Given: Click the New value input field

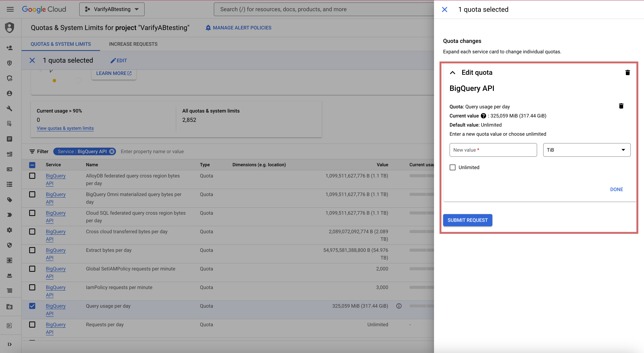Looking at the screenshot, I should [x=493, y=150].
